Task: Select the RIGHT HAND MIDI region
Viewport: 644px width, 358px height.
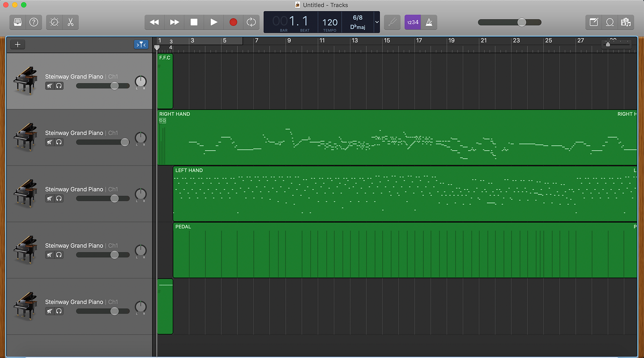Action: click(397, 137)
